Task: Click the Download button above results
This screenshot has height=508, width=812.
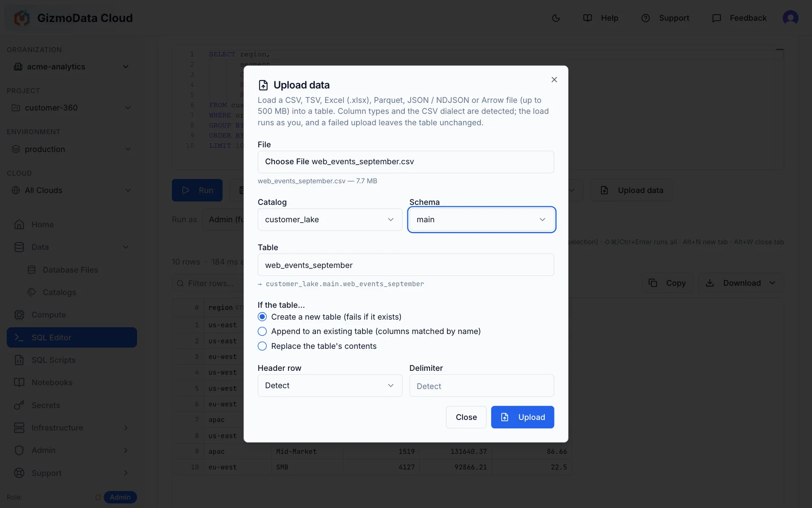Action: 741,283
